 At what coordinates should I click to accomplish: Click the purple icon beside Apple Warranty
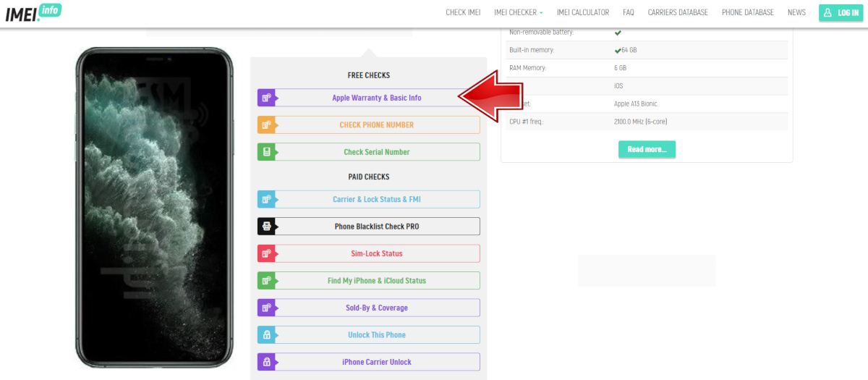266,98
